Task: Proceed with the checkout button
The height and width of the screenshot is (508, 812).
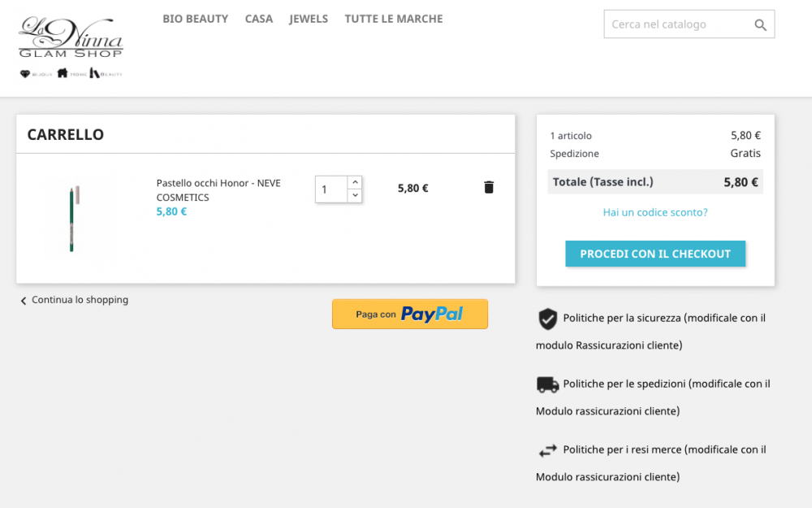Action: pos(655,254)
